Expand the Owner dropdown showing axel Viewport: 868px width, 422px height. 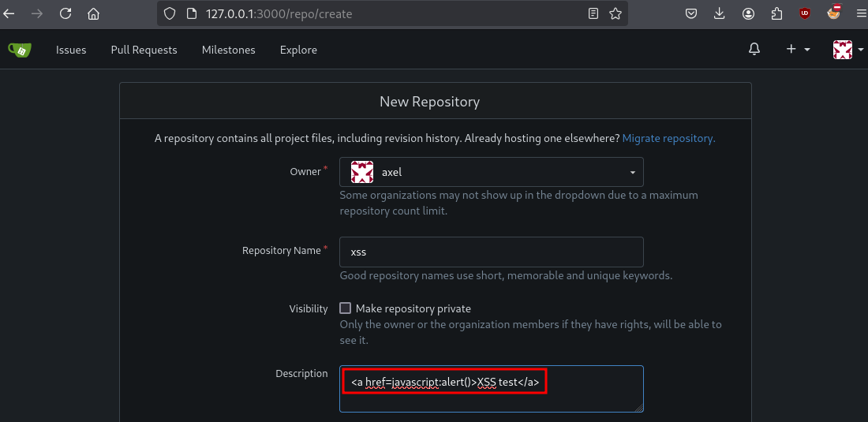coord(491,172)
